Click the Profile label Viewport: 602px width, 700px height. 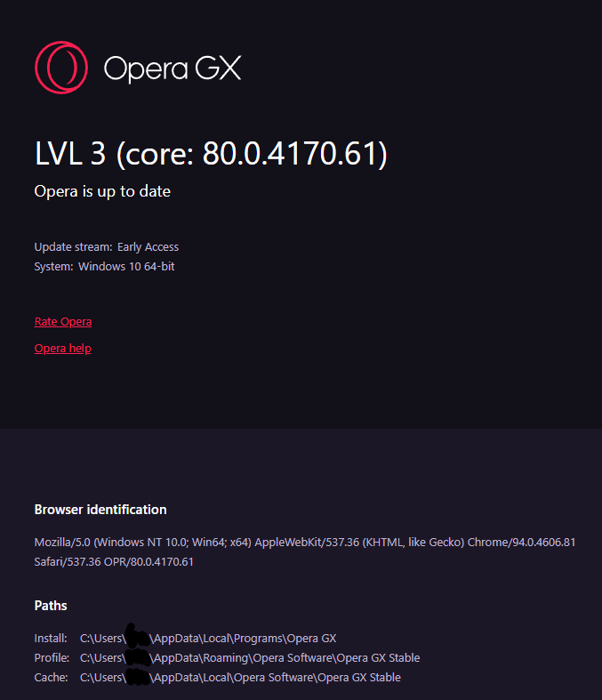tap(52, 658)
